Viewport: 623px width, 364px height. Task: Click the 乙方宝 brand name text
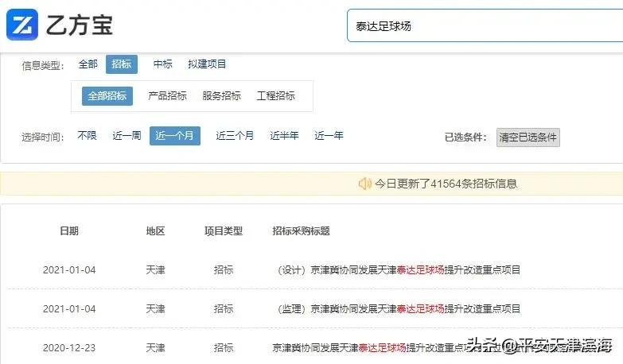point(80,25)
